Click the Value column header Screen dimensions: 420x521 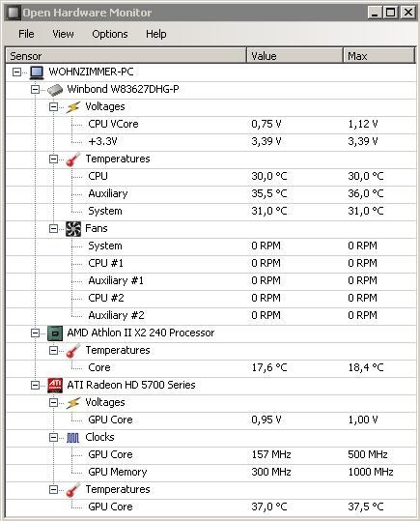(294, 55)
